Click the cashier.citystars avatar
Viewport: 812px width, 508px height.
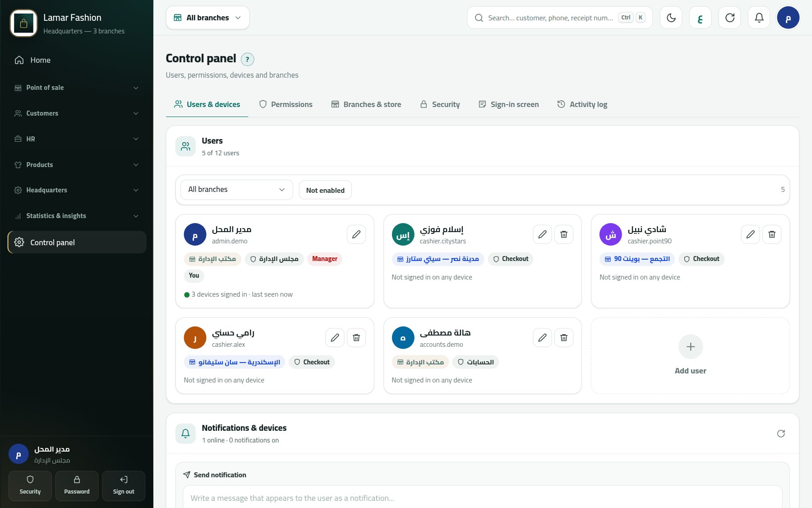tap(403, 234)
